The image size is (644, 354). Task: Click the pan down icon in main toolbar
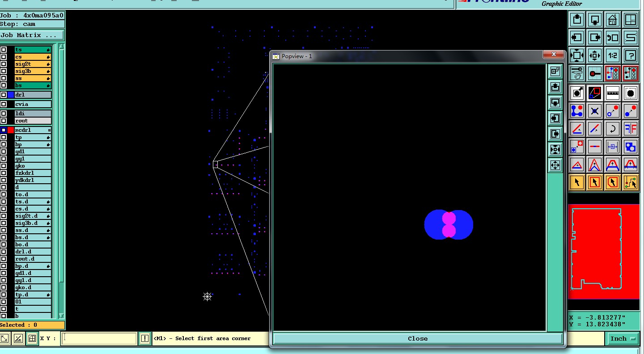click(x=595, y=20)
